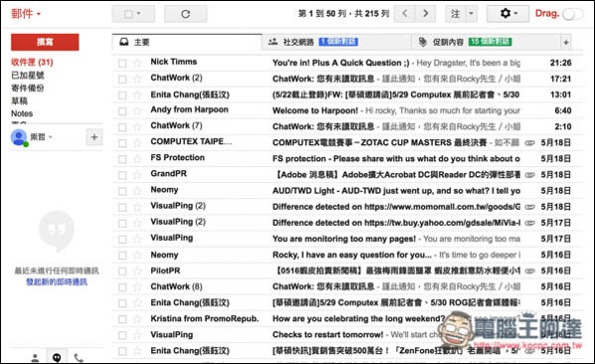This screenshot has width=595, height=364.
Task: Switch to the 社交網路 tab
Action: point(336,42)
